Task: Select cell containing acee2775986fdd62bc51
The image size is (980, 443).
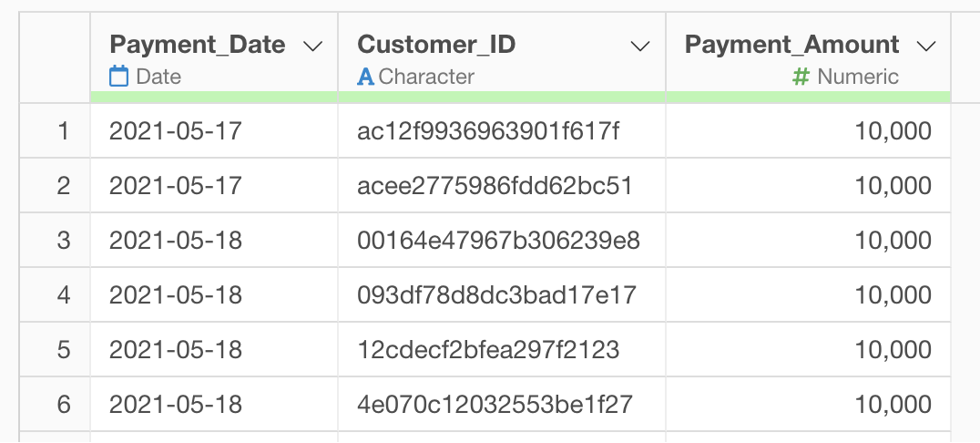Action: tap(495, 186)
